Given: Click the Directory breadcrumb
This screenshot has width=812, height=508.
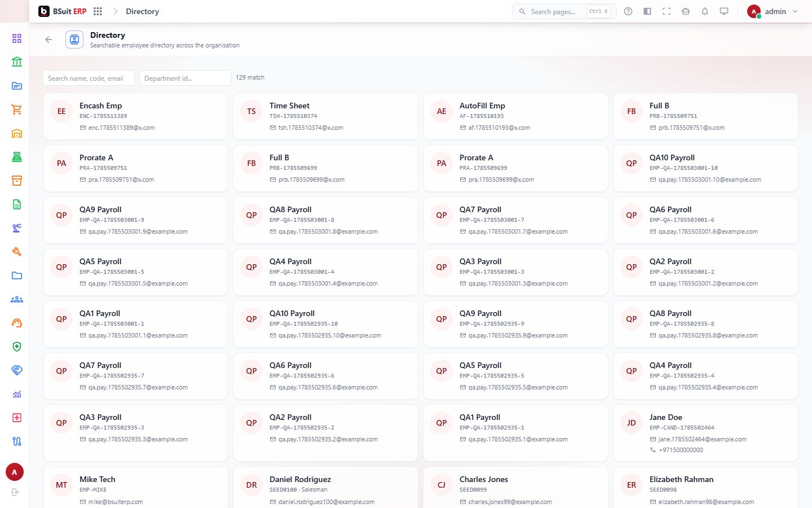Looking at the screenshot, I should (142, 11).
